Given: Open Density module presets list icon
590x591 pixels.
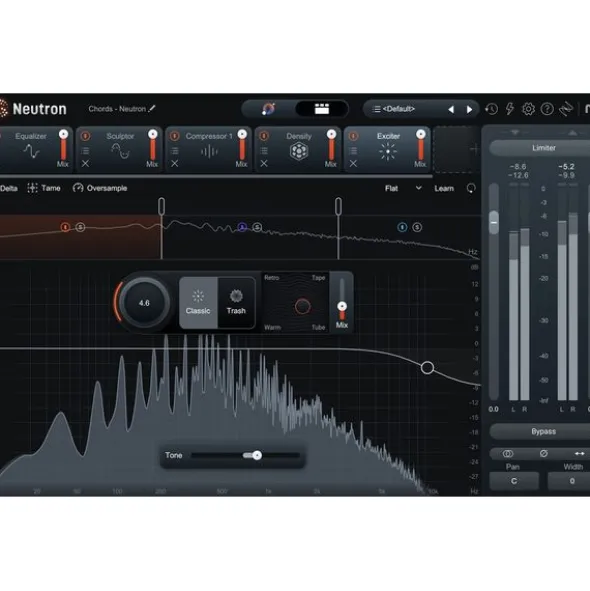Looking at the screenshot, I should (264, 151).
